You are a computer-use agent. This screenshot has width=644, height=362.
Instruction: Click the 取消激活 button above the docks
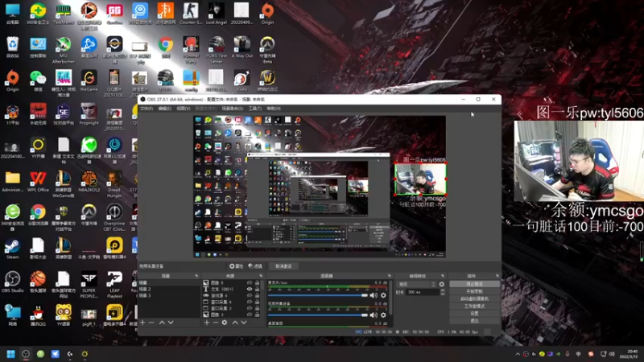click(x=283, y=266)
